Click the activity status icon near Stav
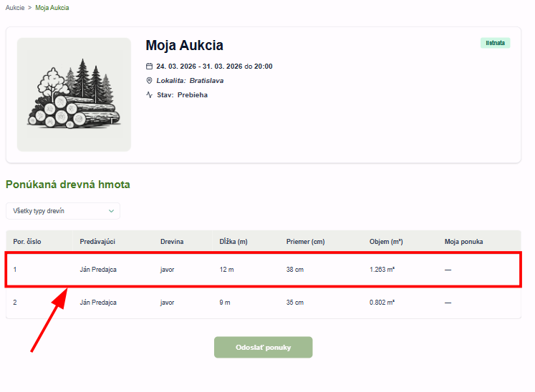This screenshot has width=535, height=392. [x=149, y=95]
